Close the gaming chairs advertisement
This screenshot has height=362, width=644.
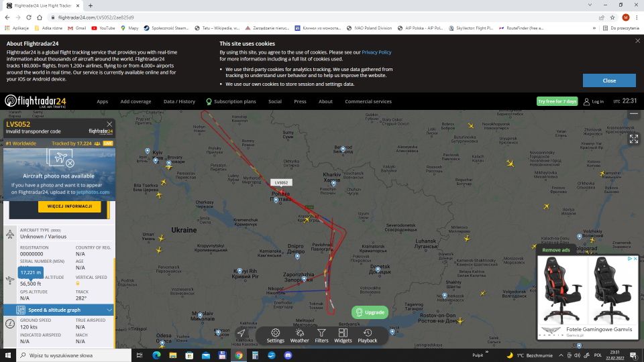click(x=635, y=259)
